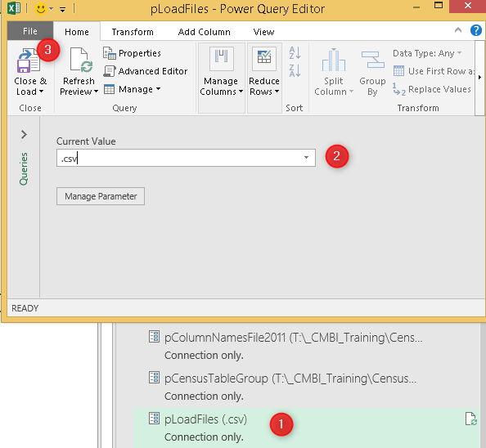This screenshot has height=448, width=486.
Task: Close the Power Query Editor window
Action: tap(467, 6)
